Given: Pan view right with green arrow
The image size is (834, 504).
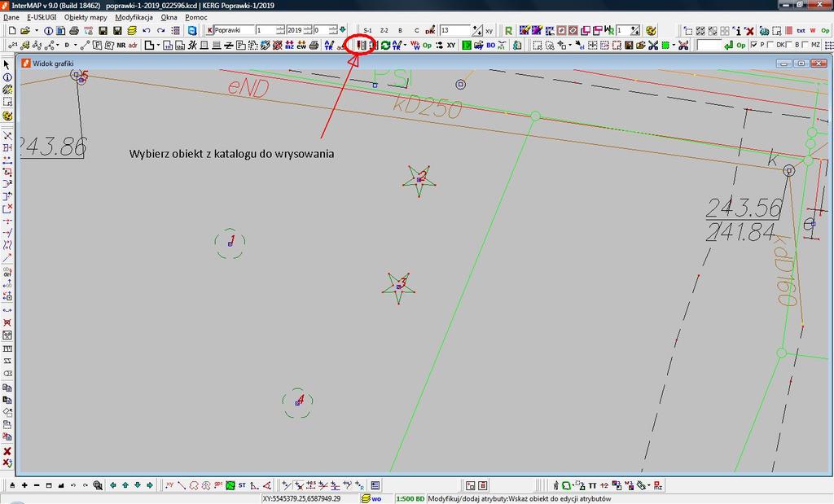Looking at the screenshot, I should pyautogui.click(x=150, y=485).
